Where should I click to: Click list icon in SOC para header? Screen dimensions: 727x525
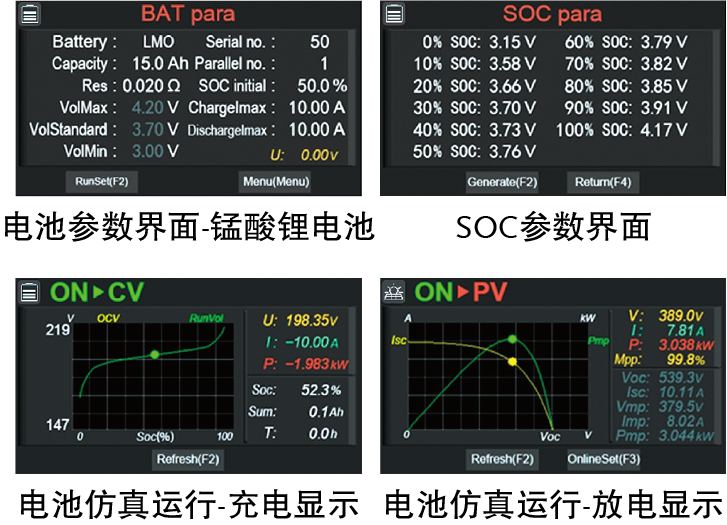point(396,14)
